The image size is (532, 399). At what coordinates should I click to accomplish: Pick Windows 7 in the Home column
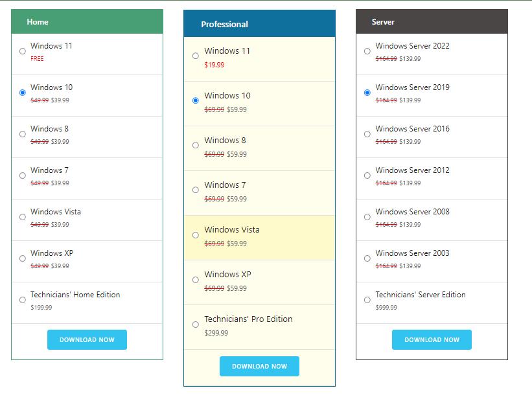point(23,176)
